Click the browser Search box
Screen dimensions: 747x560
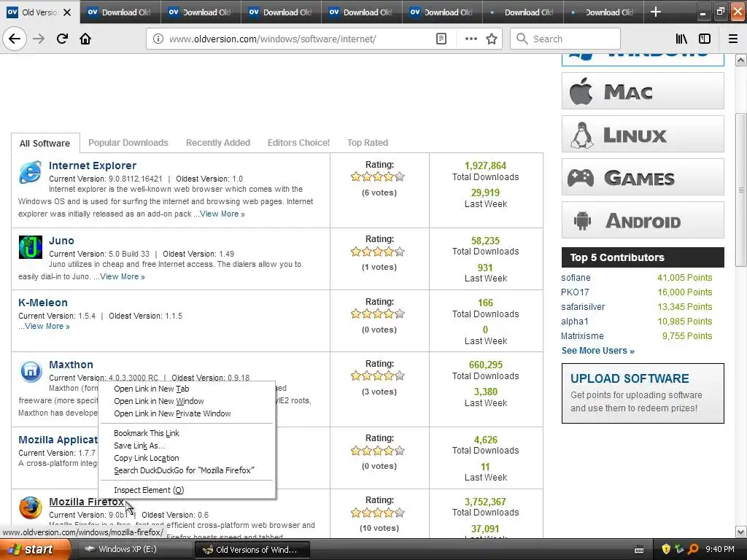565,39
